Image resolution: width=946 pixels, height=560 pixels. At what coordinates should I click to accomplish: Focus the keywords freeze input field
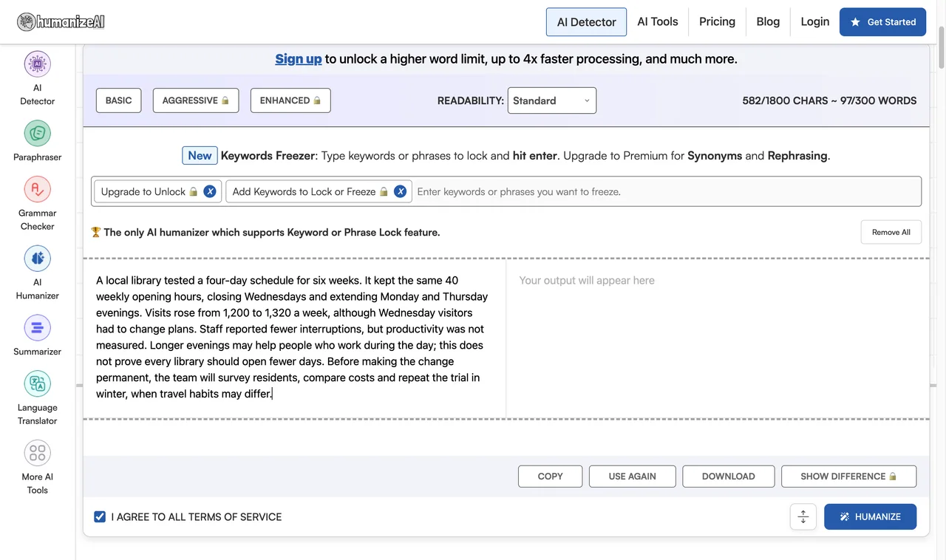coord(665,191)
